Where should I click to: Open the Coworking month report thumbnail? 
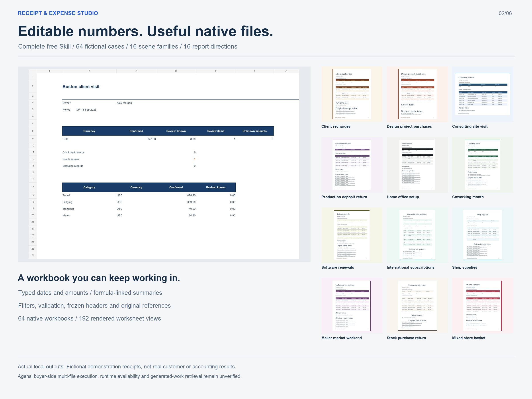(x=483, y=165)
